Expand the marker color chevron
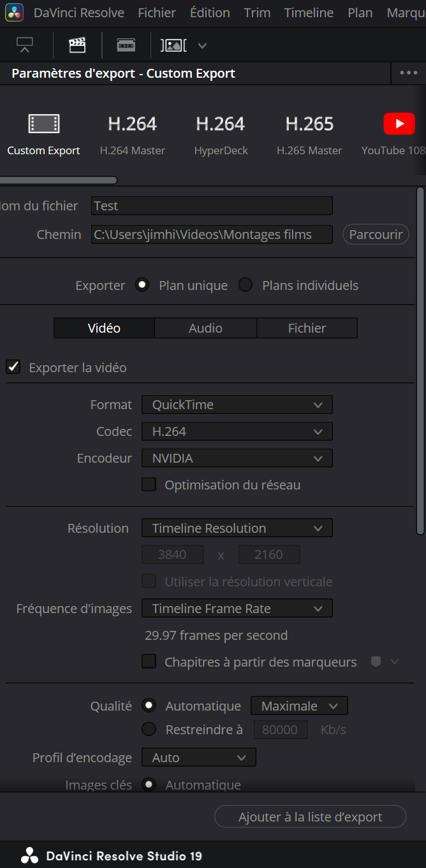The image size is (426, 868). [x=394, y=662]
